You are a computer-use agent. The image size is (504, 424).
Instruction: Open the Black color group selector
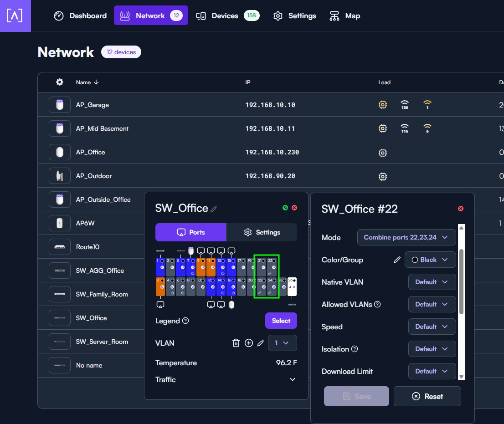tap(430, 260)
